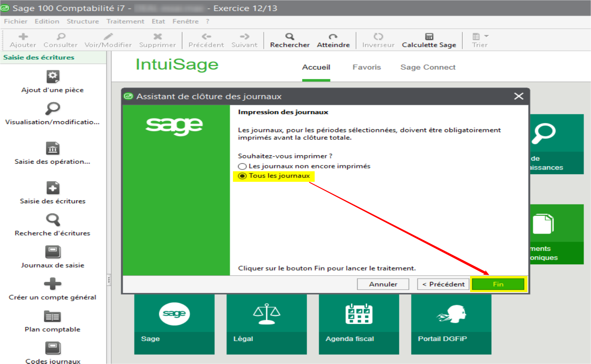591x364 pixels.
Task: Select the 'Tous les journaux' radio button
Action: (242, 176)
